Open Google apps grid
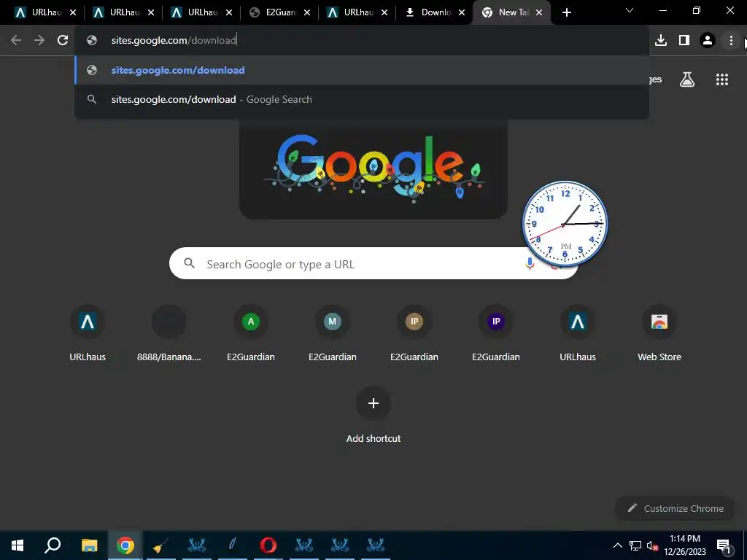Image resolution: width=747 pixels, height=560 pixels. pos(722,79)
